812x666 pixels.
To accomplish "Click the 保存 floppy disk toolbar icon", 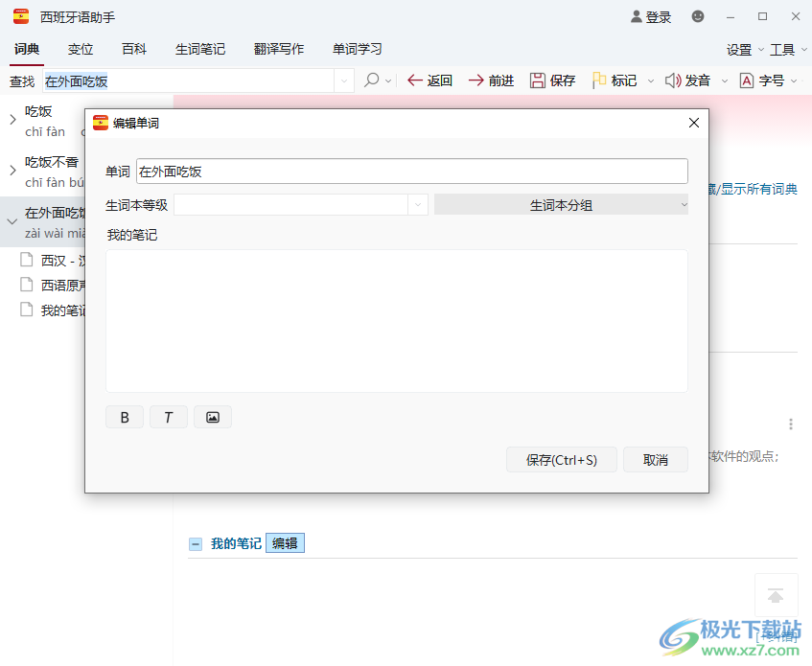I will point(538,80).
